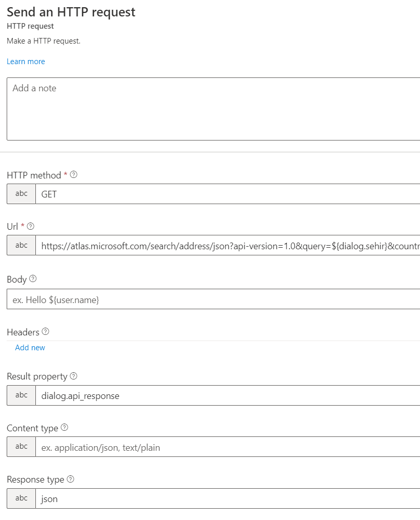
Task: Open the Learn more link
Action: (26, 61)
